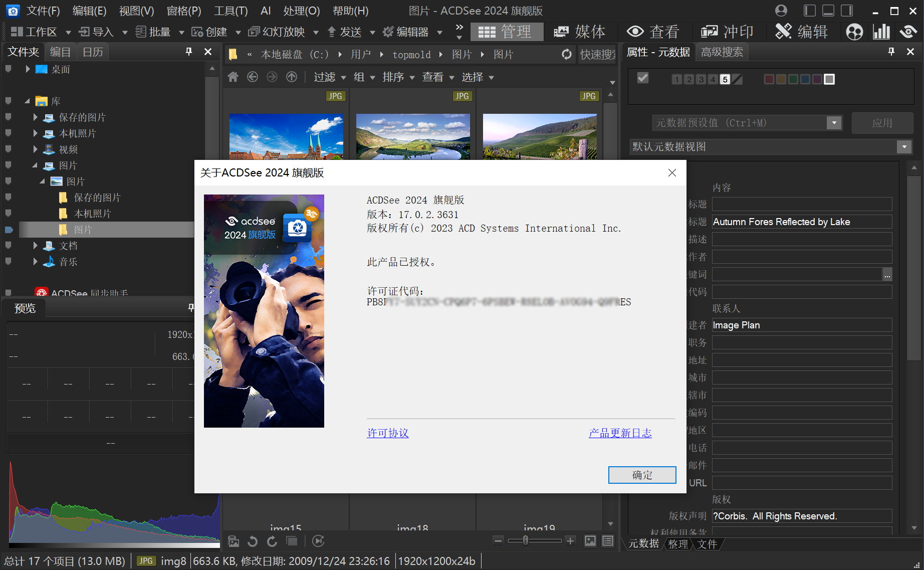Switch to 高级搜索 tab
The height and width of the screenshot is (570, 924).
tap(722, 52)
